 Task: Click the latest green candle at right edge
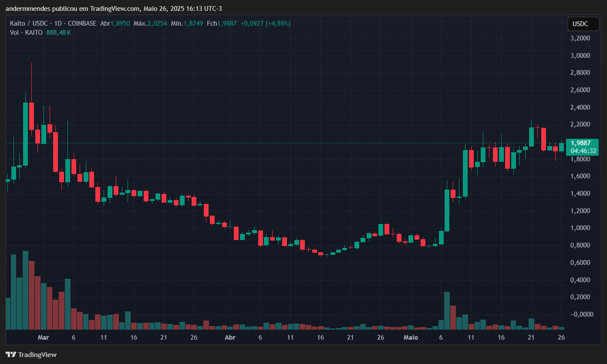coord(561,147)
